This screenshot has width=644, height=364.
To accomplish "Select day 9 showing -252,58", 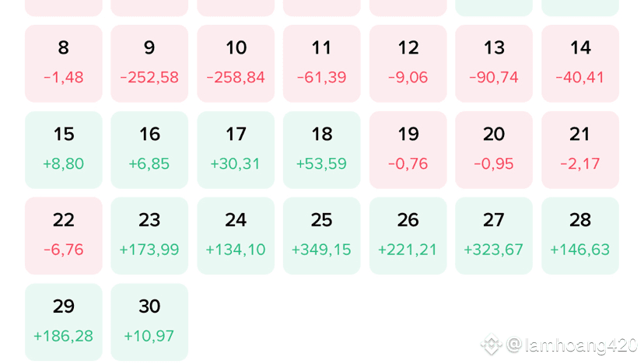I will (x=149, y=63).
